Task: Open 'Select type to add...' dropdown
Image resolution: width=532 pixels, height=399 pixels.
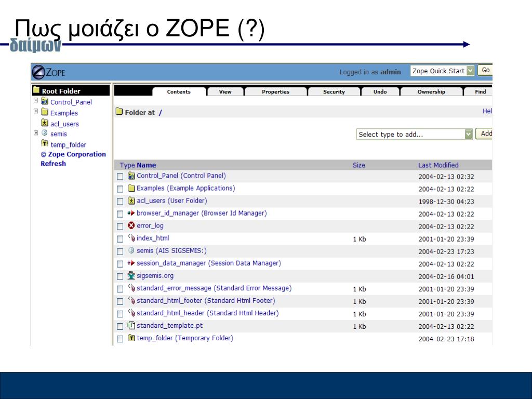Action: tap(414, 134)
